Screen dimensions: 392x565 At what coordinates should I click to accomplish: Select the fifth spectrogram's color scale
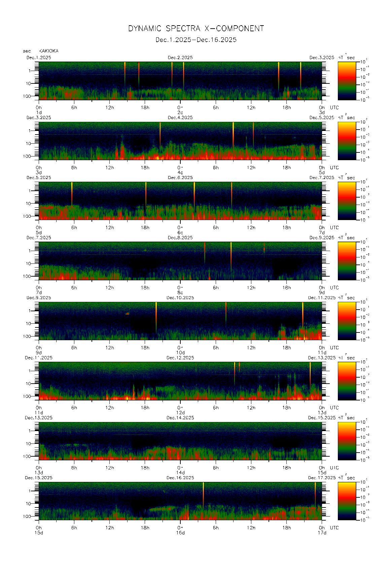click(x=347, y=321)
